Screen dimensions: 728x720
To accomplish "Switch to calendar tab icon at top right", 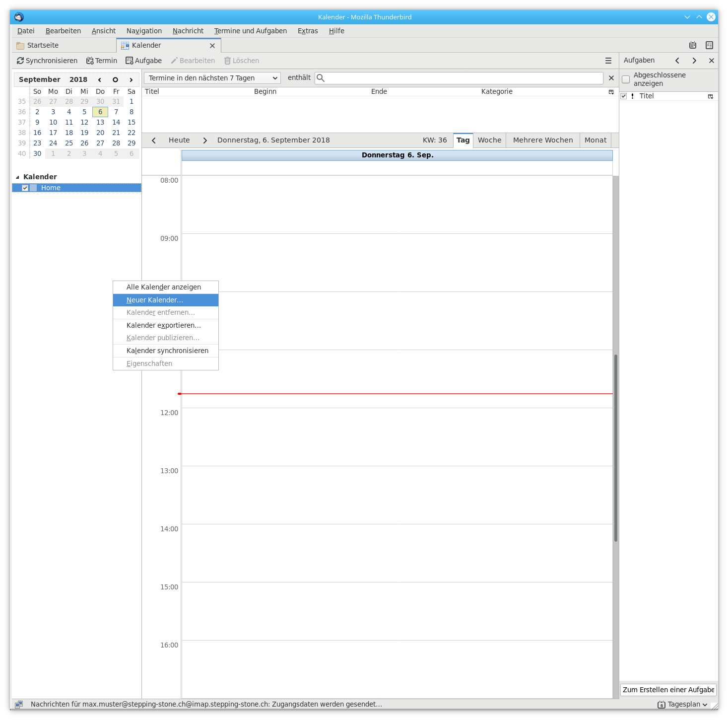I will (x=693, y=45).
